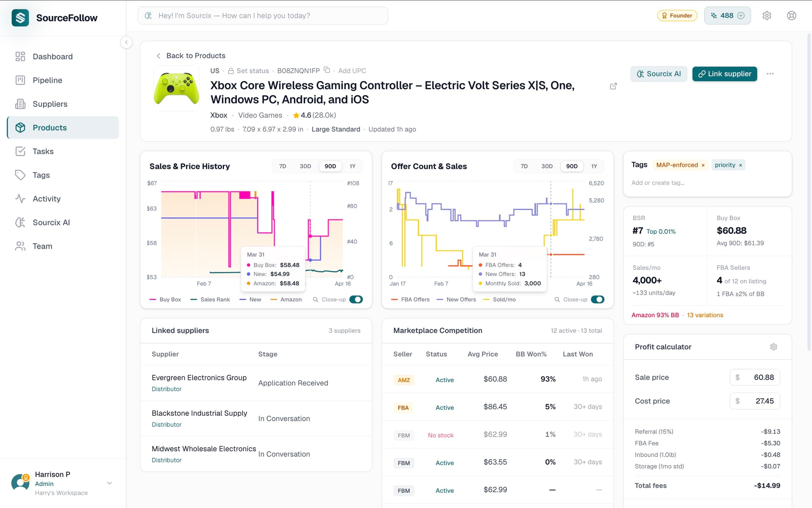Image resolution: width=812 pixels, height=508 pixels.
Task: Open the Dashboard sidebar icon
Action: tap(20, 56)
